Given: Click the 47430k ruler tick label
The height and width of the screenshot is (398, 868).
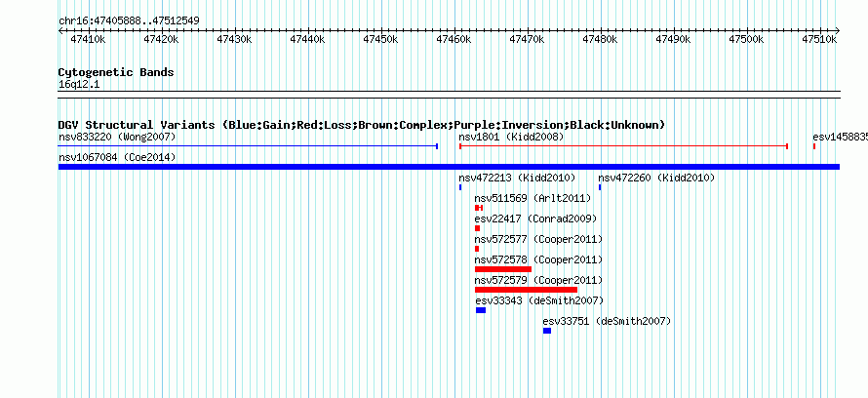Looking at the screenshot, I should 234,39.
